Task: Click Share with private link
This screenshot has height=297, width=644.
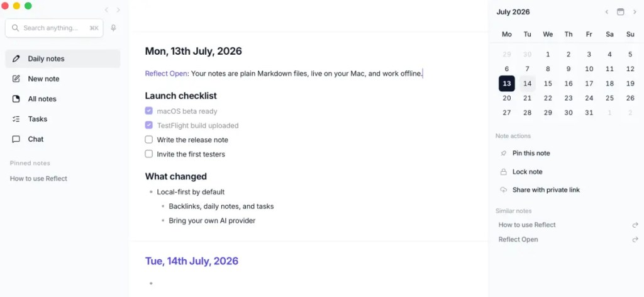Action: 546,190
